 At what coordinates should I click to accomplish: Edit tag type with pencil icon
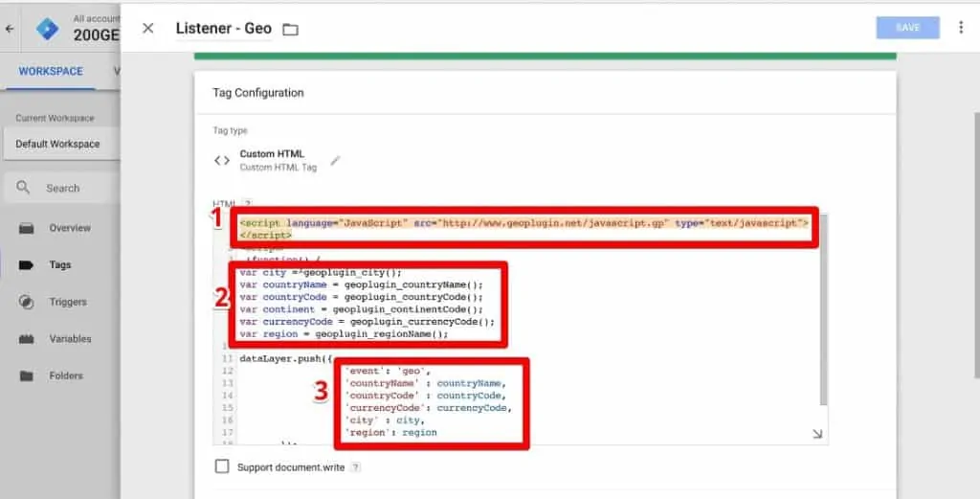pos(335,161)
